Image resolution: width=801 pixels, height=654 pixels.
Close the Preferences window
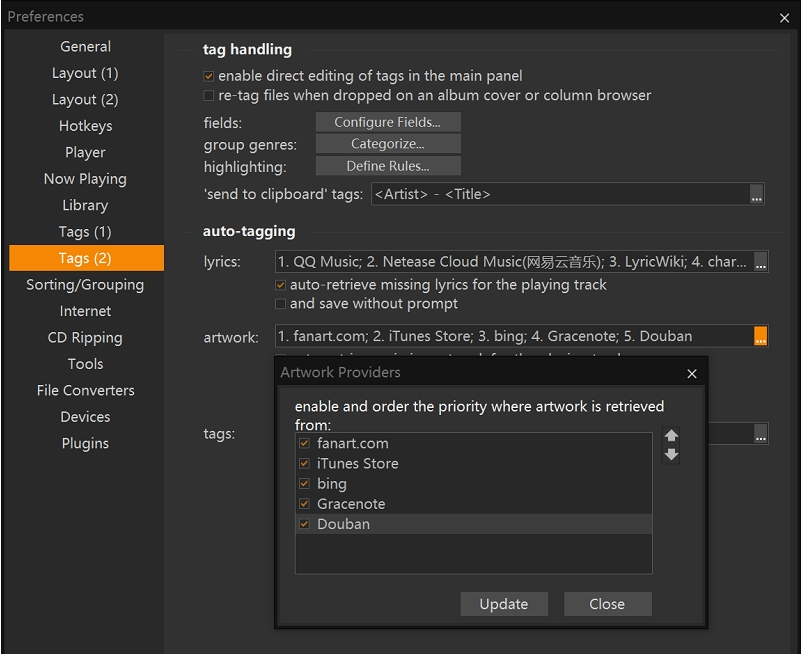click(x=784, y=17)
